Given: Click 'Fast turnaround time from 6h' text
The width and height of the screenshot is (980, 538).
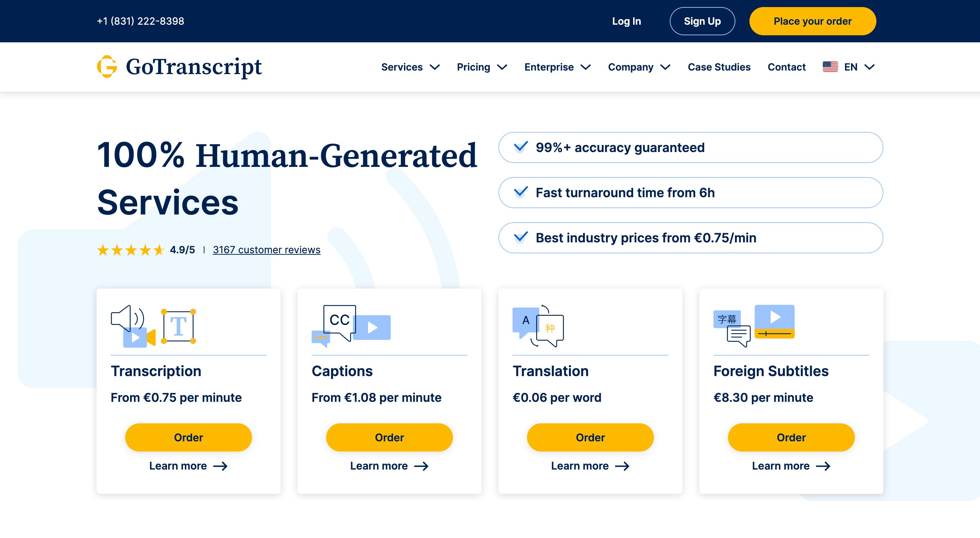Looking at the screenshot, I should tap(625, 193).
